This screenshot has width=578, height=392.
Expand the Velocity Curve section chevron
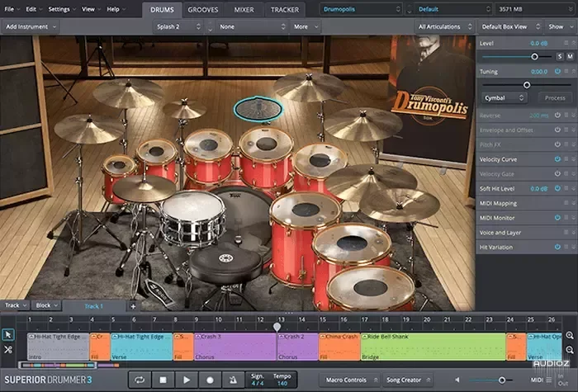pyautogui.click(x=574, y=159)
